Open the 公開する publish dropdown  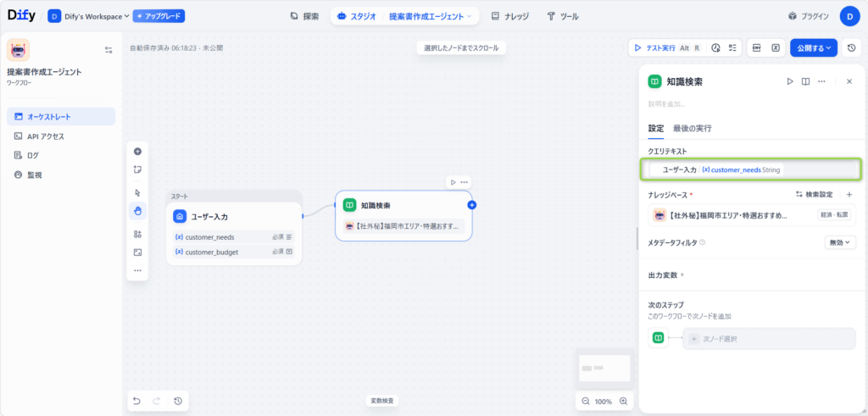813,48
